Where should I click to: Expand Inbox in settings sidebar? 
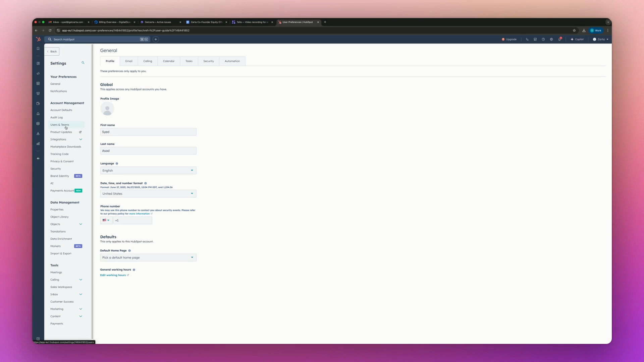[80, 294]
